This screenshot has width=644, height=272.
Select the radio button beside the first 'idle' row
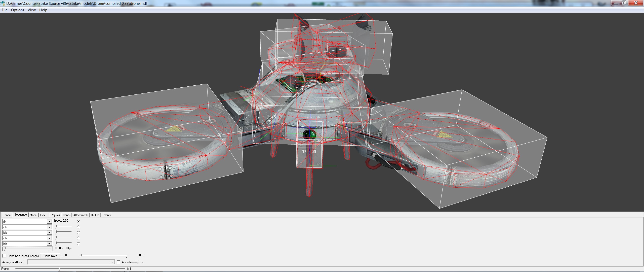(78, 227)
